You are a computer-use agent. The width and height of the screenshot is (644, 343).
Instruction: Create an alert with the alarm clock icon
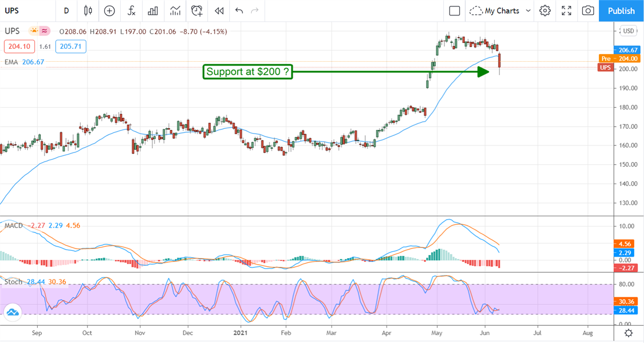click(x=197, y=10)
